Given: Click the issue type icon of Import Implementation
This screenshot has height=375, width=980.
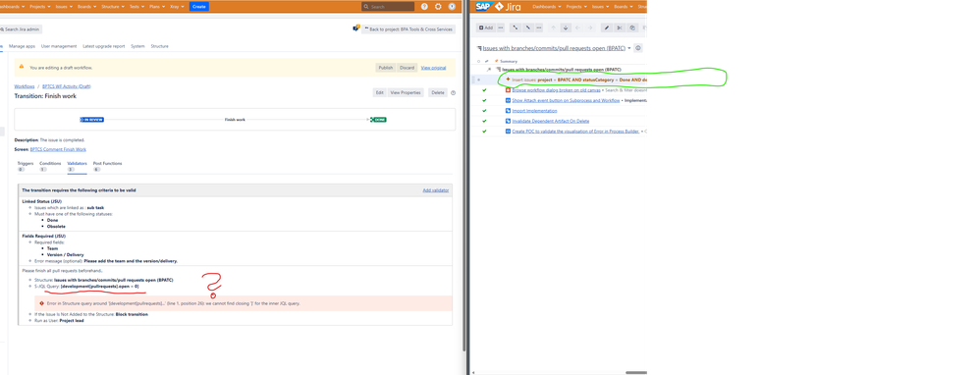Looking at the screenshot, I should [x=508, y=111].
